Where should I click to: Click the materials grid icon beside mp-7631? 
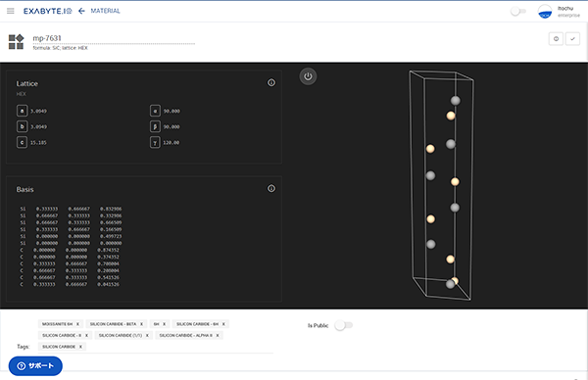(x=16, y=41)
